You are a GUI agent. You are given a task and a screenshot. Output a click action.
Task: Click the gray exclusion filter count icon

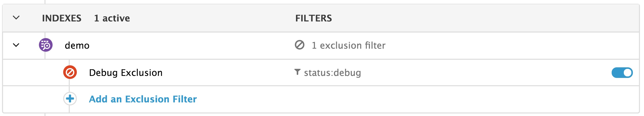tap(300, 45)
